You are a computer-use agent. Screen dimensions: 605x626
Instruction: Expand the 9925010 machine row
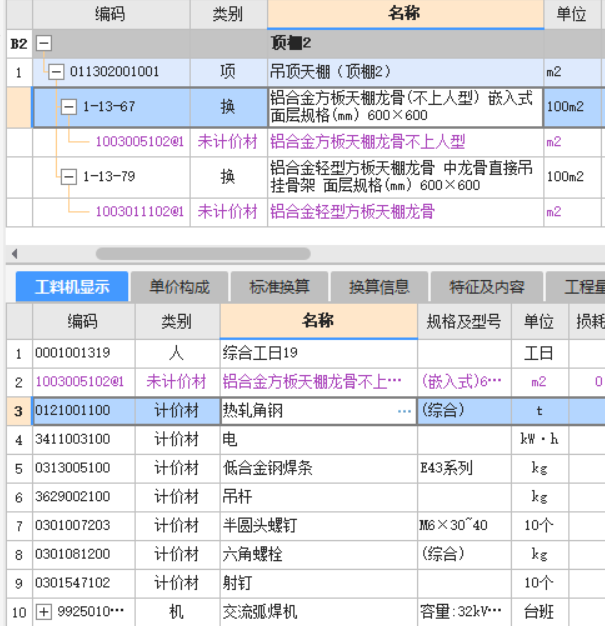[44, 612]
